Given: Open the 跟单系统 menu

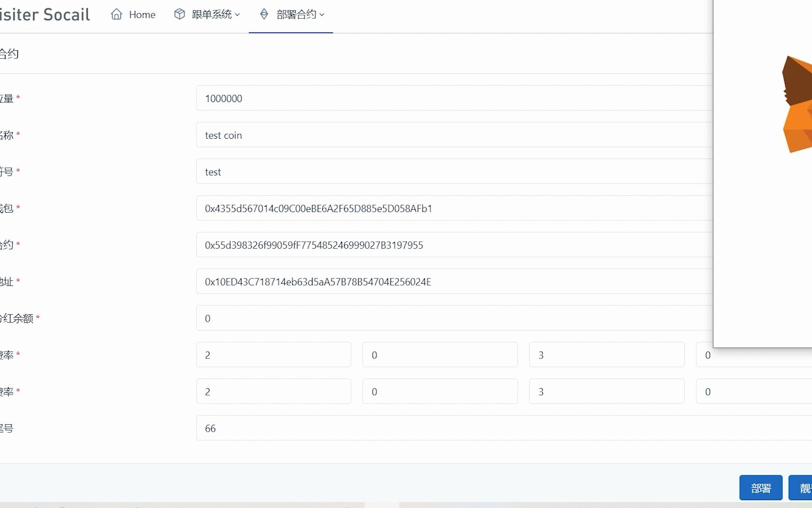Looking at the screenshot, I should pos(207,15).
